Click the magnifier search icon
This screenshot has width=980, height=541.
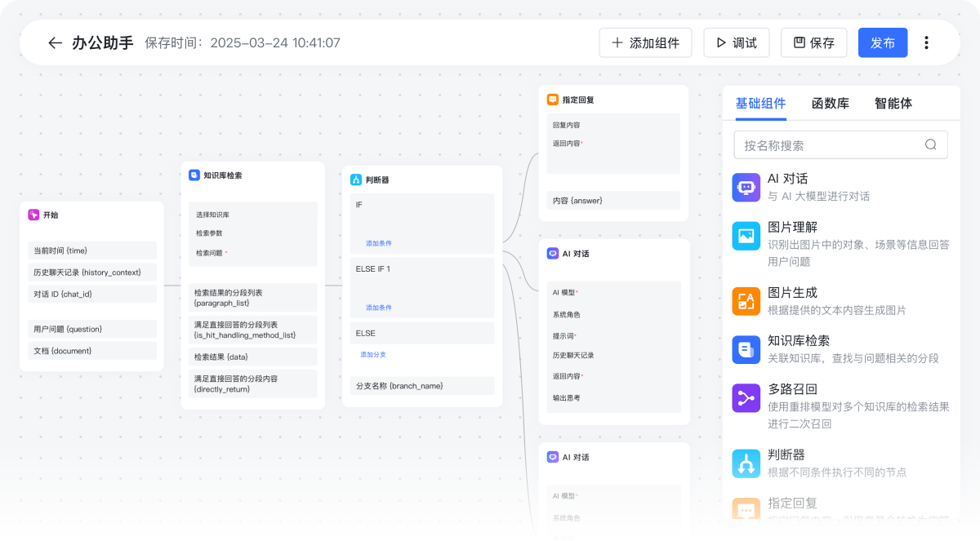(930, 145)
